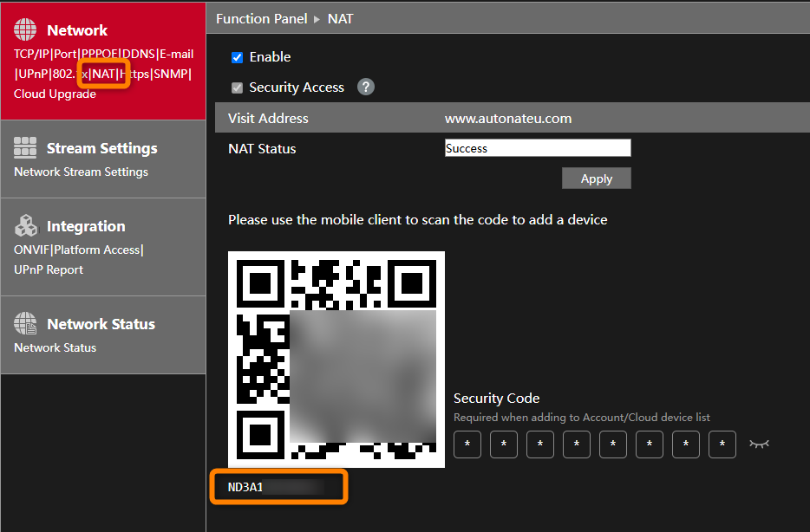Open the SNMP settings link
The width and height of the screenshot is (810, 532).
point(171,74)
